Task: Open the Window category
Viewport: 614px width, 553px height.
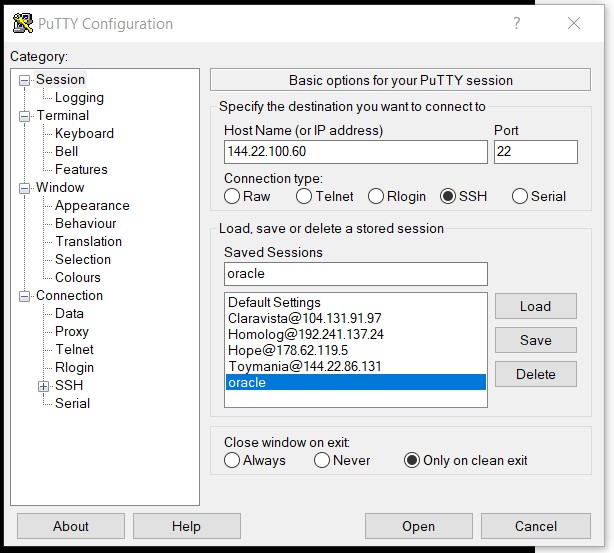Action: point(60,188)
